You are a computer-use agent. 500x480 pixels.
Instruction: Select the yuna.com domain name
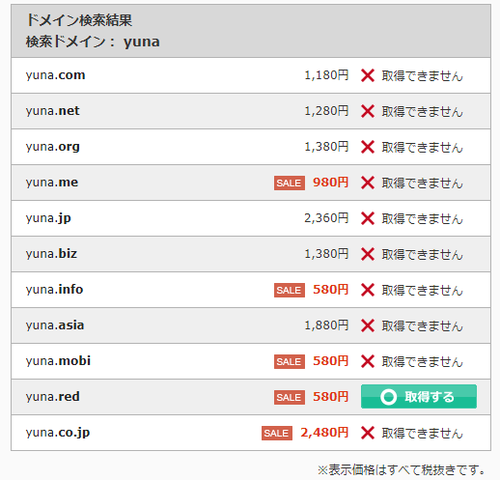tap(56, 75)
